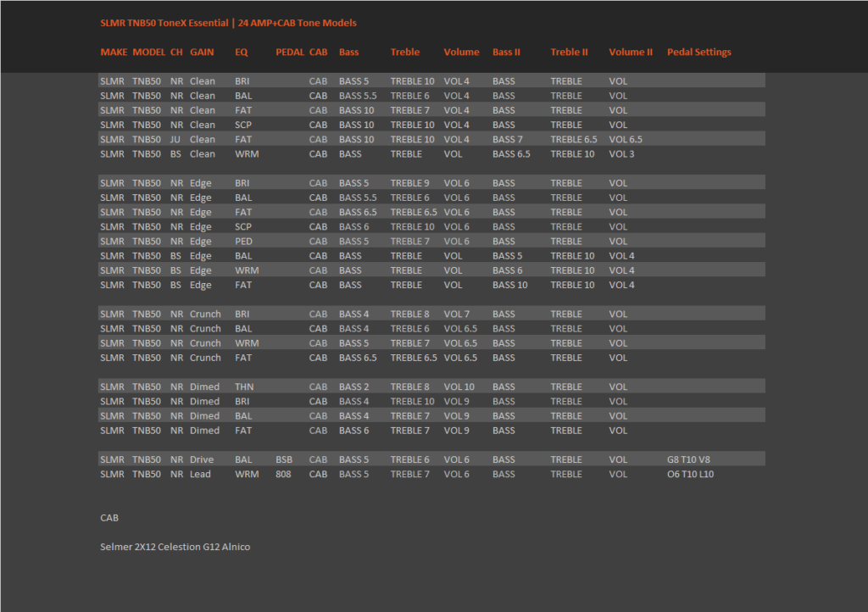The image size is (868, 612).
Task: Select the MAKE column header
Action: (114, 52)
